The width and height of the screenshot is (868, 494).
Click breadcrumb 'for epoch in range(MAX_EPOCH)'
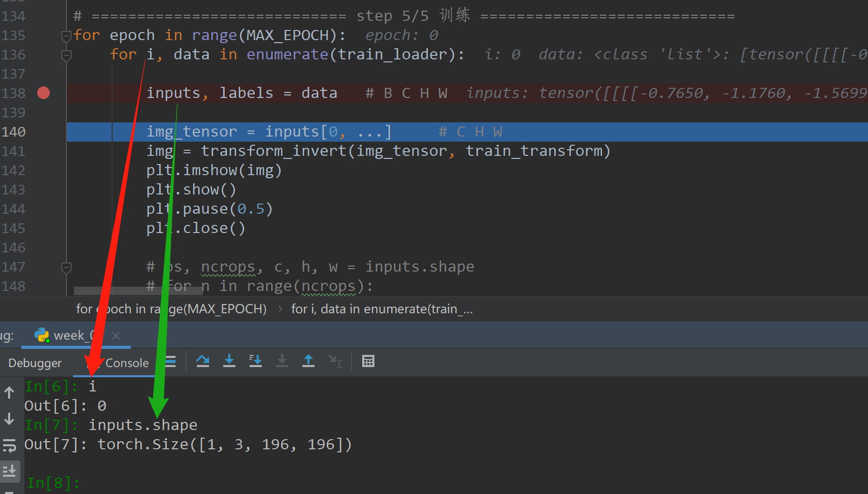point(171,309)
